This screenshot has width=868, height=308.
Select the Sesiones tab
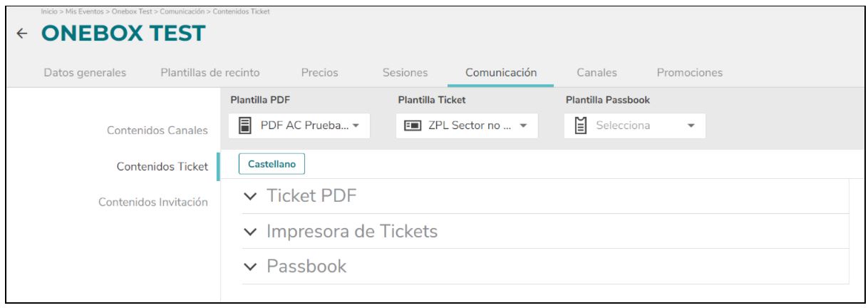click(405, 72)
